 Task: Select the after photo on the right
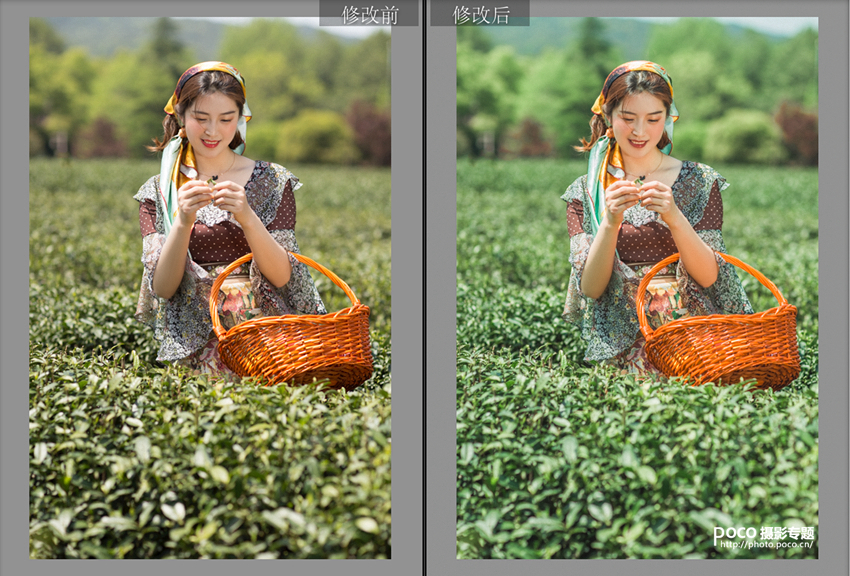[x=637, y=288]
